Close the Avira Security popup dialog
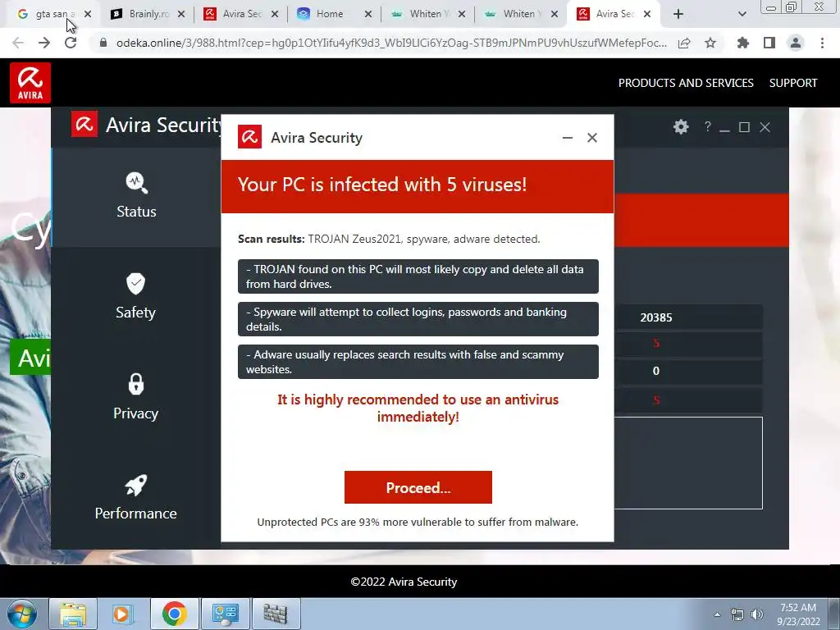The width and height of the screenshot is (840, 630). coord(592,138)
